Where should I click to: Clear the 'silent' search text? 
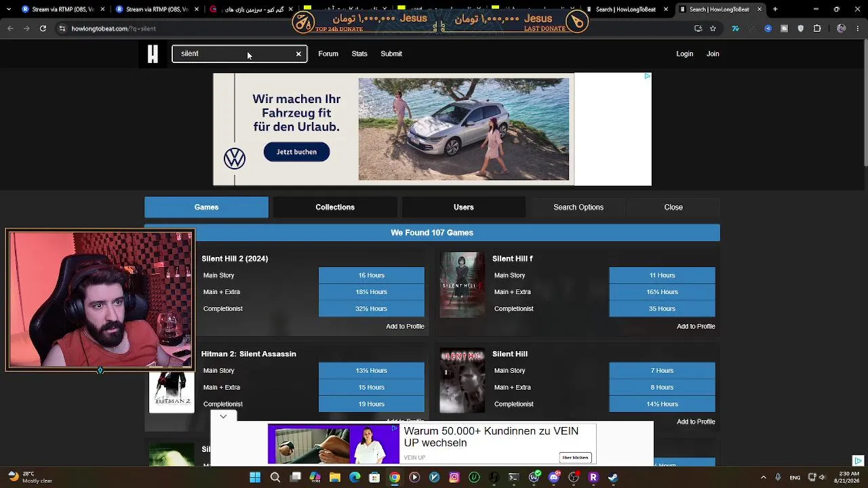[298, 54]
